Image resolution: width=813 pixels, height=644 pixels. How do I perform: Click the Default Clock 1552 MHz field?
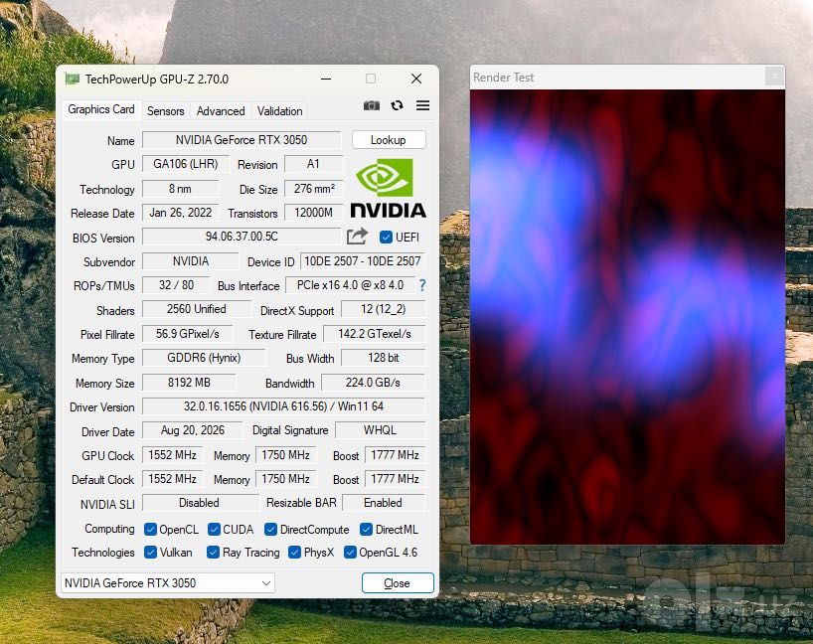pos(172,479)
